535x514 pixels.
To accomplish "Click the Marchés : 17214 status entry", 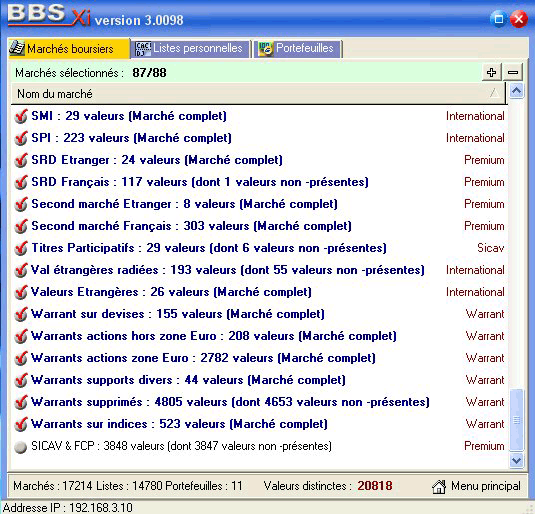I will pos(53,486).
